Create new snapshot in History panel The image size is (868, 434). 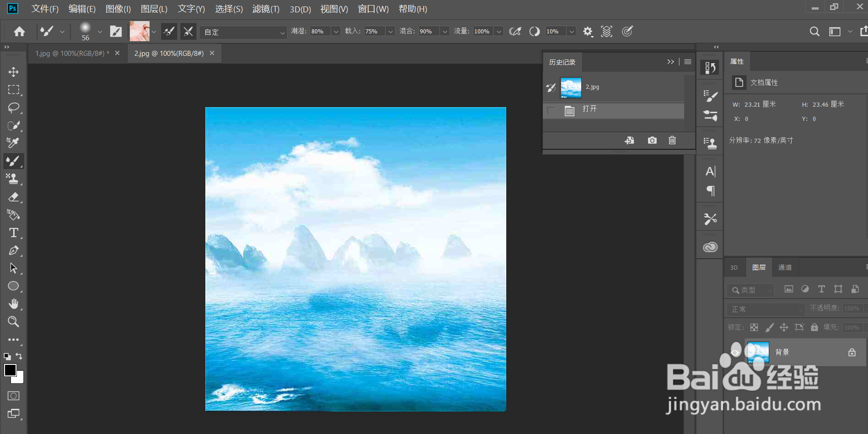[x=652, y=140]
